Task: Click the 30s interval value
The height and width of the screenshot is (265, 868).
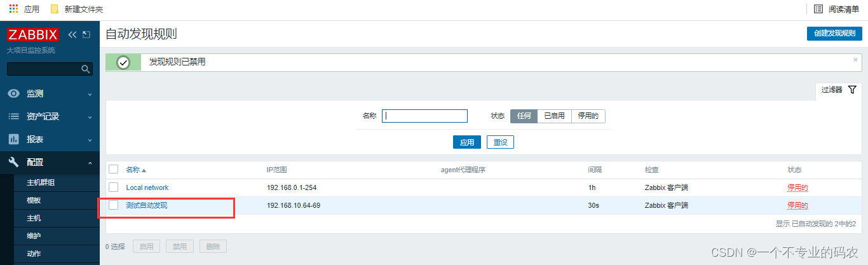Action: (x=593, y=205)
